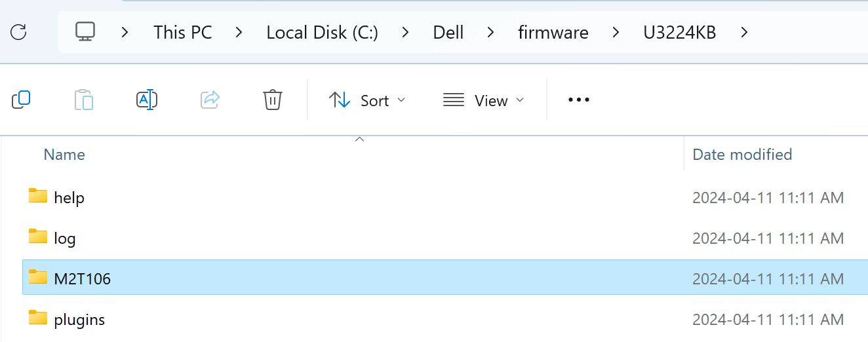Go to Local Disk (C:) breadcrumb
The height and width of the screenshot is (342, 868).
point(322,32)
